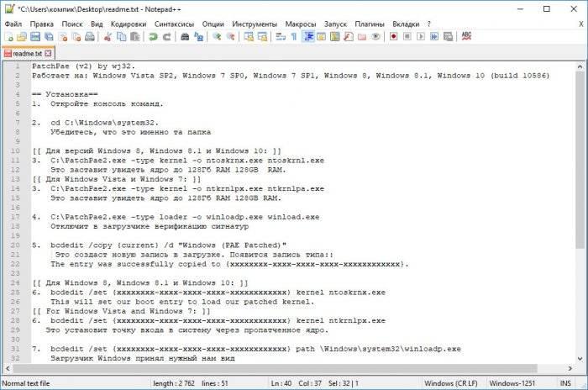Show the Document Map panel icon

[335, 36]
